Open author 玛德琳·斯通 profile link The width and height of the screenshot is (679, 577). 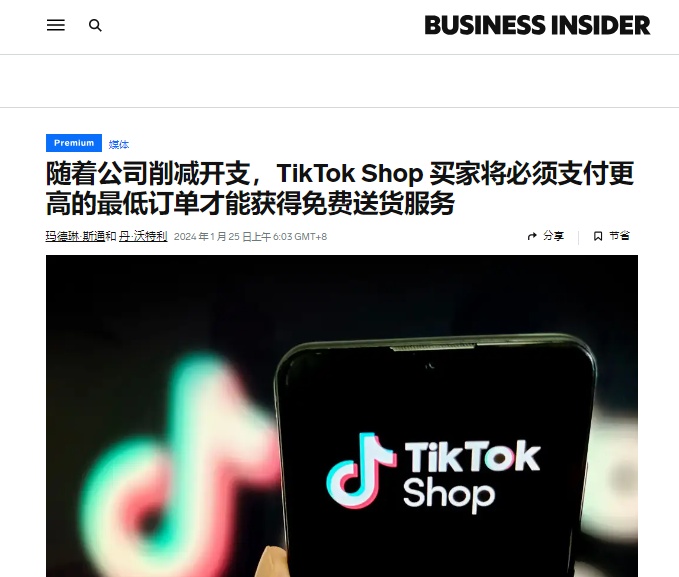[75, 236]
